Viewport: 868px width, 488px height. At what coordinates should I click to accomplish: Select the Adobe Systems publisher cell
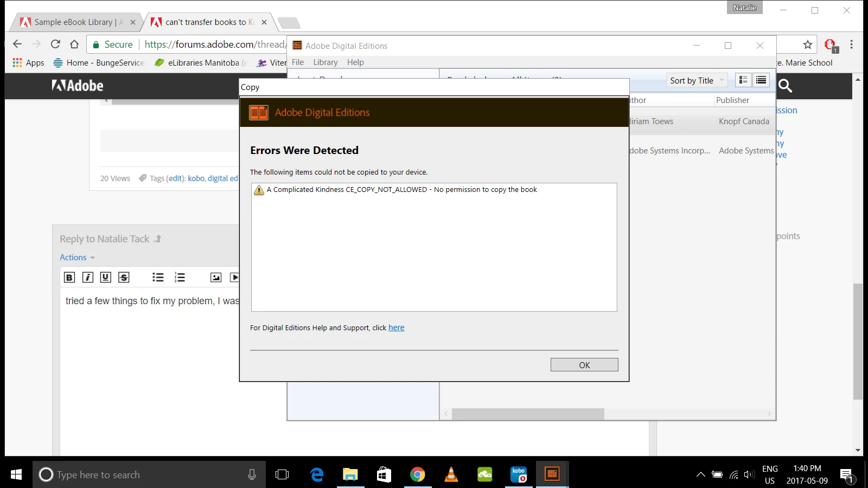746,151
